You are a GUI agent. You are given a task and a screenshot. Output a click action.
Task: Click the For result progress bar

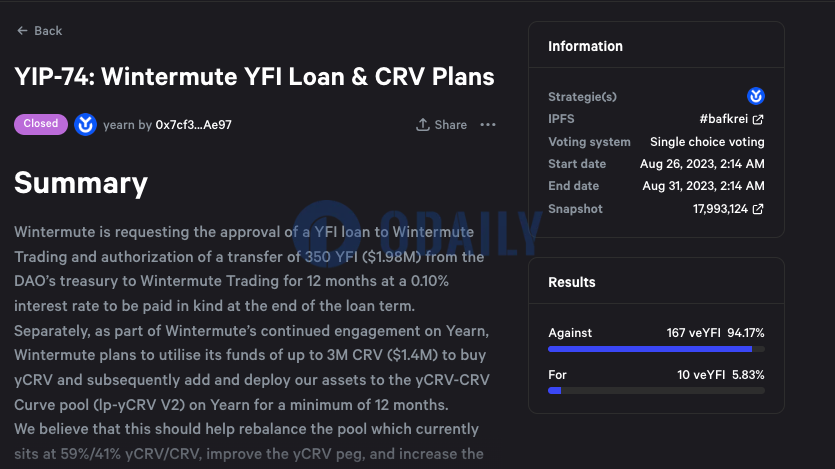coord(656,391)
